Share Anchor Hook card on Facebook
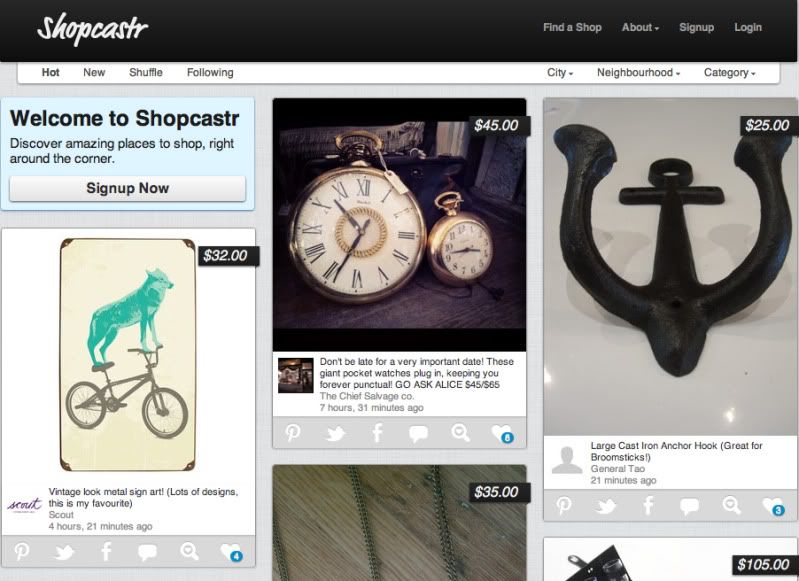799x581 pixels. click(x=648, y=506)
